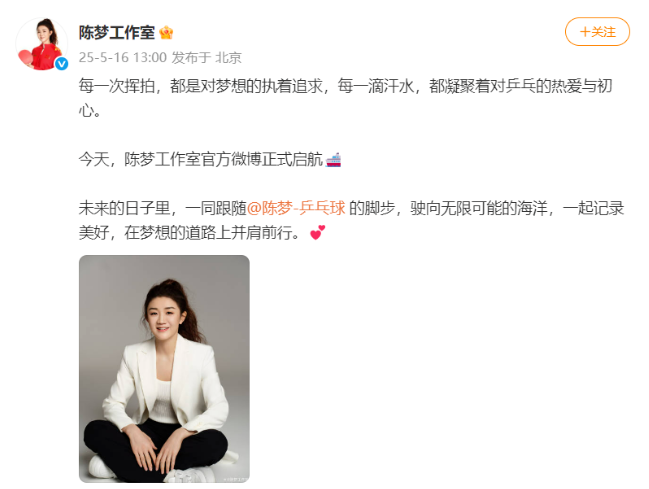Click the plus sign in 关注 button
This screenshot has height=489, width=649.
pos(584,32)
